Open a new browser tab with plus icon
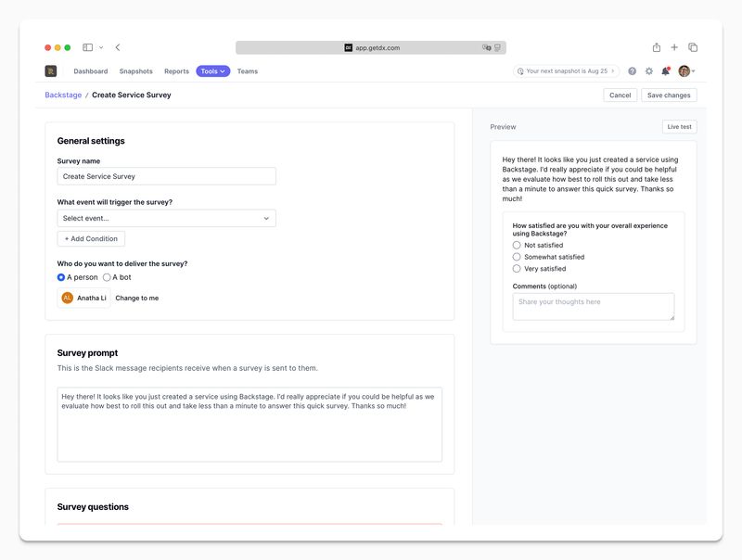The image size is (742, 560). [x=674, y=47]
